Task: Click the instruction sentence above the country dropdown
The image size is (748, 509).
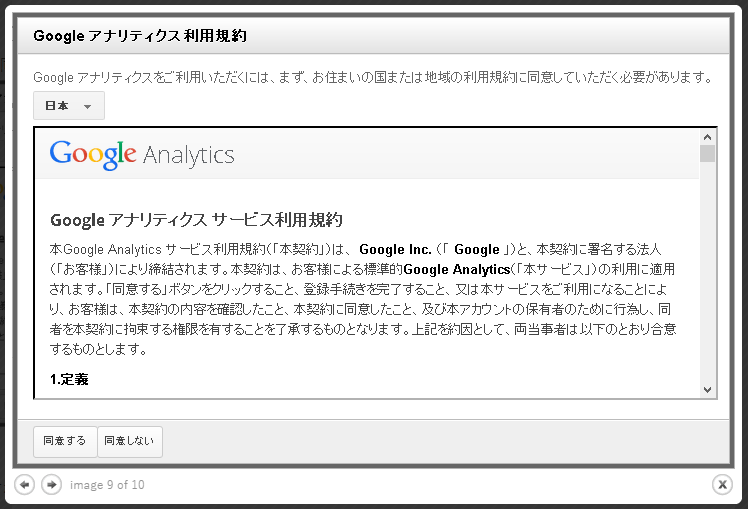Action: [374, 77]
